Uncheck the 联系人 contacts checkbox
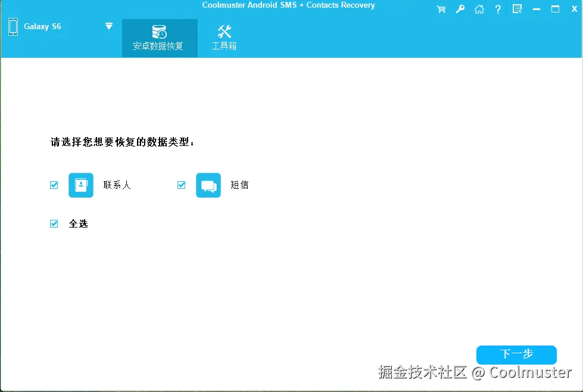 pyautogui.click(x=54, y=185)
